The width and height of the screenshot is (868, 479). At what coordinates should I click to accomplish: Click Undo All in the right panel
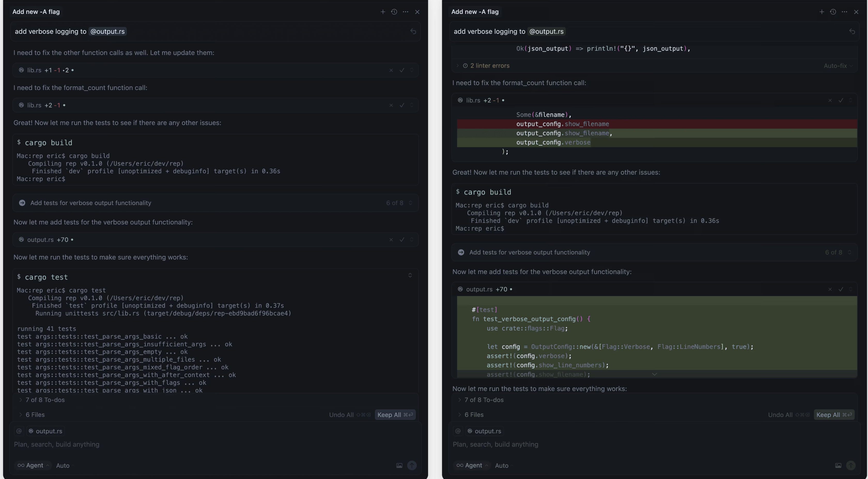pyautogui.click(x=789, y=415)
